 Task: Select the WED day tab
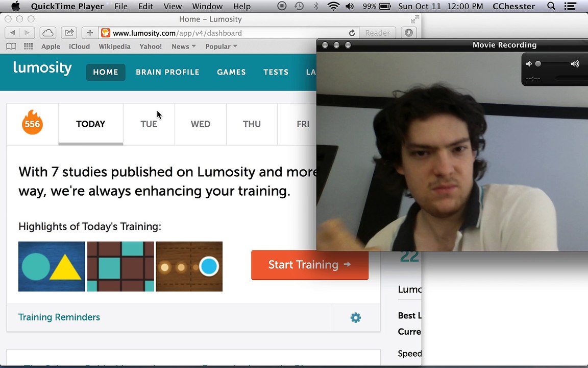(201, 124)
